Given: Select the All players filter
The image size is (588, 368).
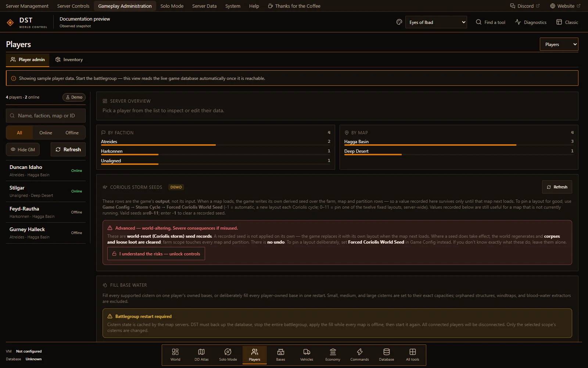Looking at the screenshot, I should coord(19,133).
